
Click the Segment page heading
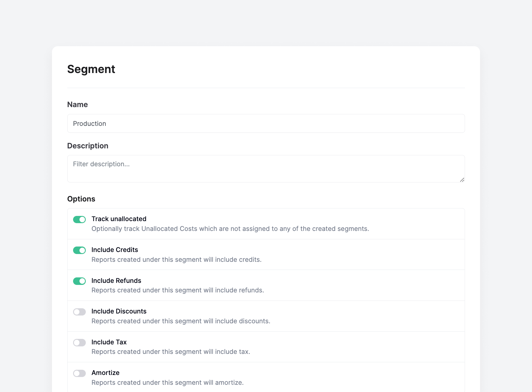[x=91, y=69]
